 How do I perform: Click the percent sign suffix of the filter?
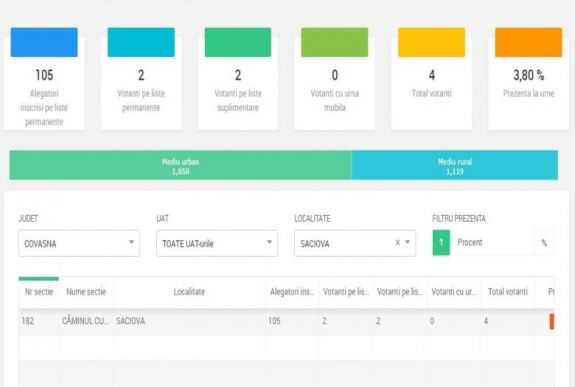coord(544,242)
